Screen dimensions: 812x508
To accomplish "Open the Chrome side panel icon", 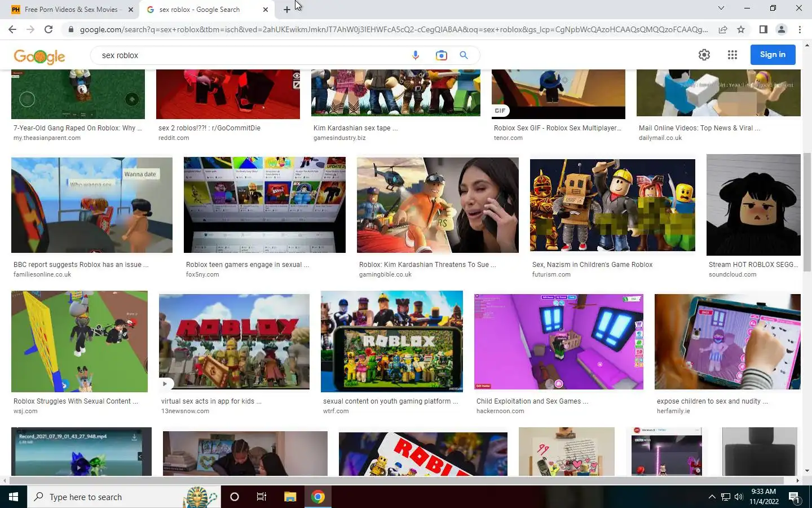I will click(x=763, y=29).
